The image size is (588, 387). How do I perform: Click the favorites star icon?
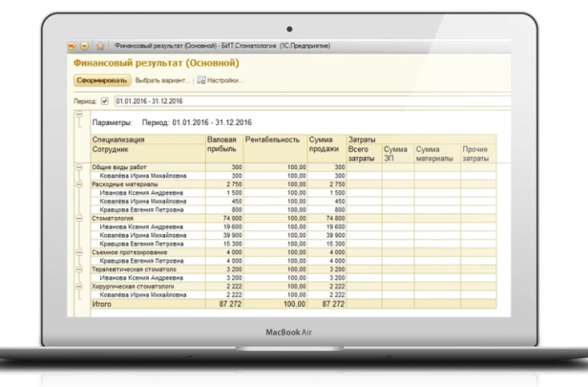[99, 45]
